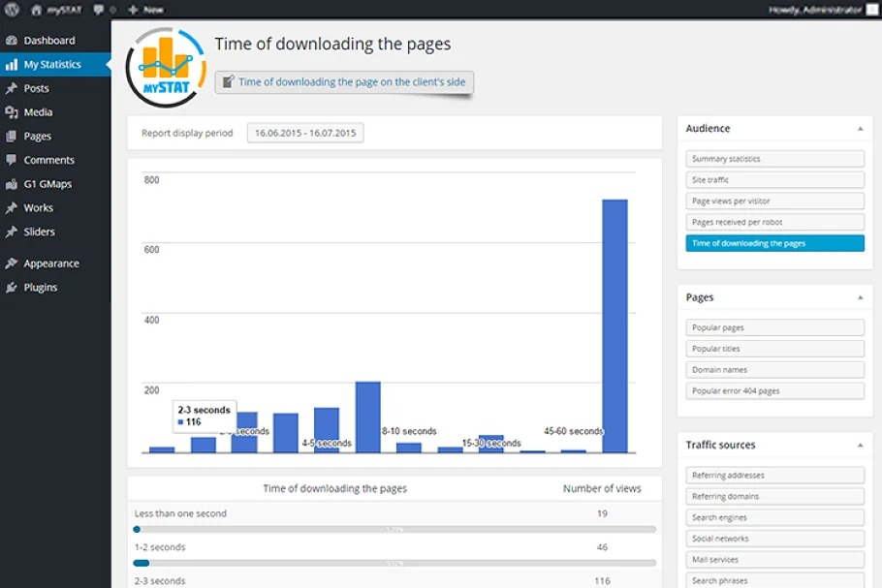The height and width of the screenshot is (588, 882).
Task: Open the Appearance brush icon in sidebar
Action: click(12, 263)
